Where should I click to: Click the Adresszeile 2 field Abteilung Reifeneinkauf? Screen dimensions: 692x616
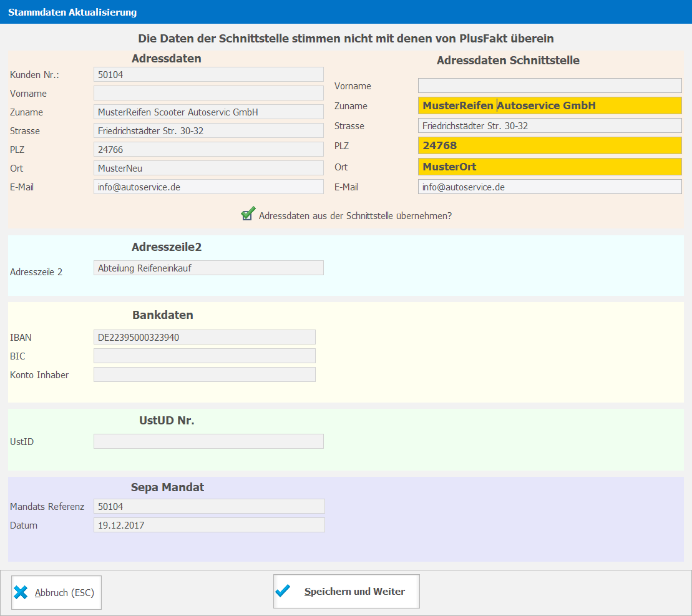coord(209,268)
